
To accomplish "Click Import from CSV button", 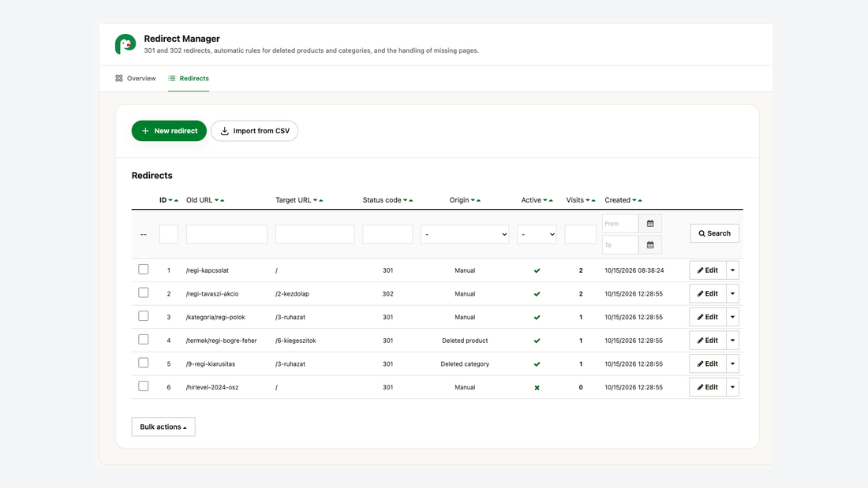I will tap(255, 131).
